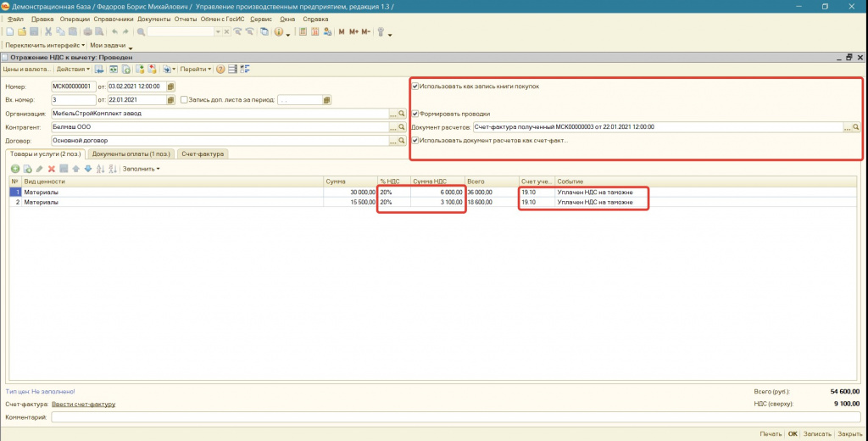This screenshot has height=441, width=868.
Task: Toggle 'Использовать документ расчетов как счет-факт...' checkbox
Action: 415,141
